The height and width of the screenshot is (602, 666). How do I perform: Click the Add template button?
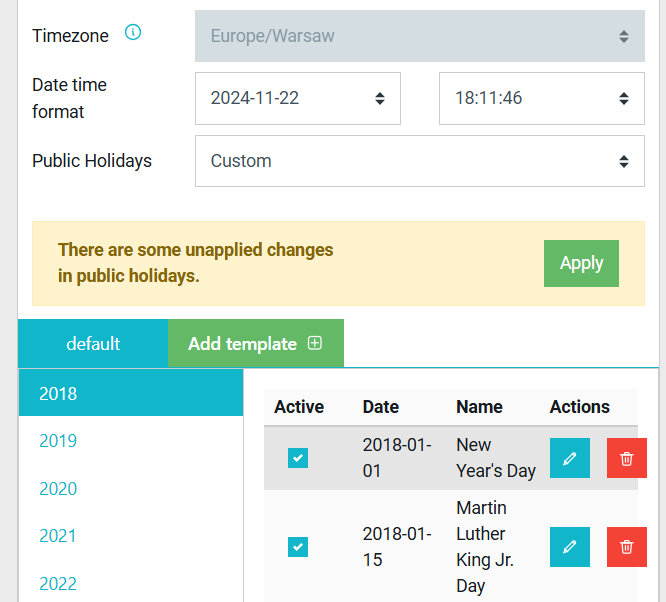point(256,343)
